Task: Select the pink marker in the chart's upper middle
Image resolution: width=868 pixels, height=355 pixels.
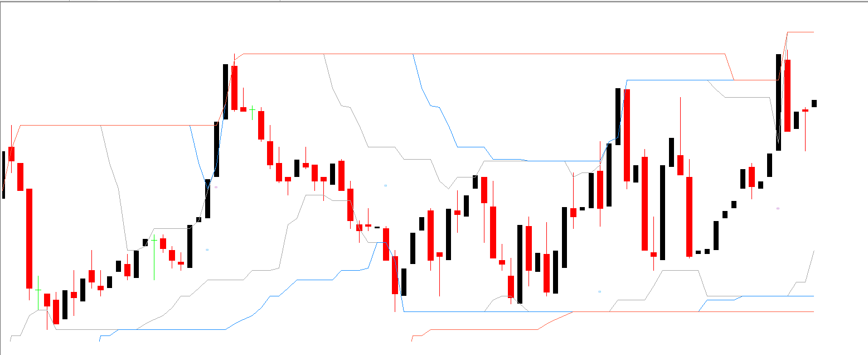Action: (x=385, y=185)
